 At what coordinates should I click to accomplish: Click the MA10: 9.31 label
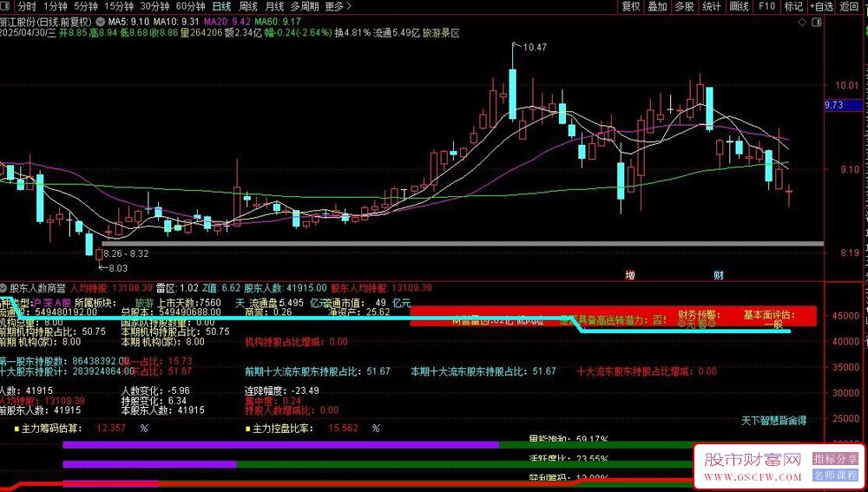[x=176, y=23]
